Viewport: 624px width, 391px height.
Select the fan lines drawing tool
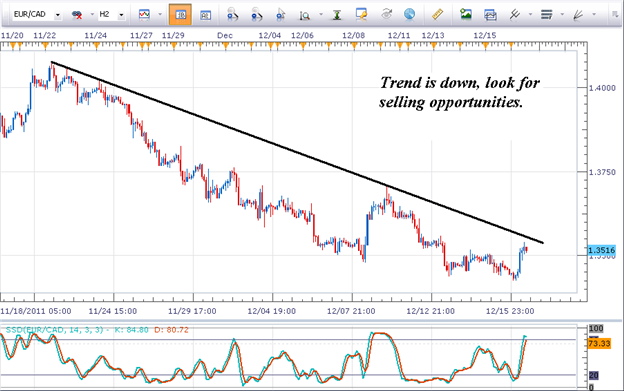coord(578,15)
